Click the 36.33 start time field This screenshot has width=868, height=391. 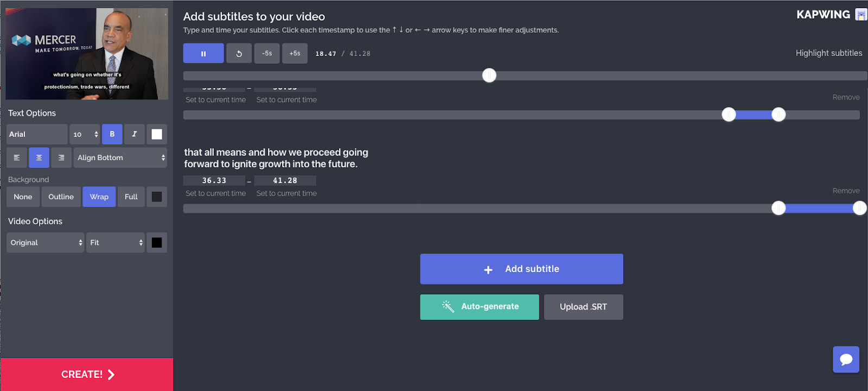pyautogui.click(x=214, y=180)
